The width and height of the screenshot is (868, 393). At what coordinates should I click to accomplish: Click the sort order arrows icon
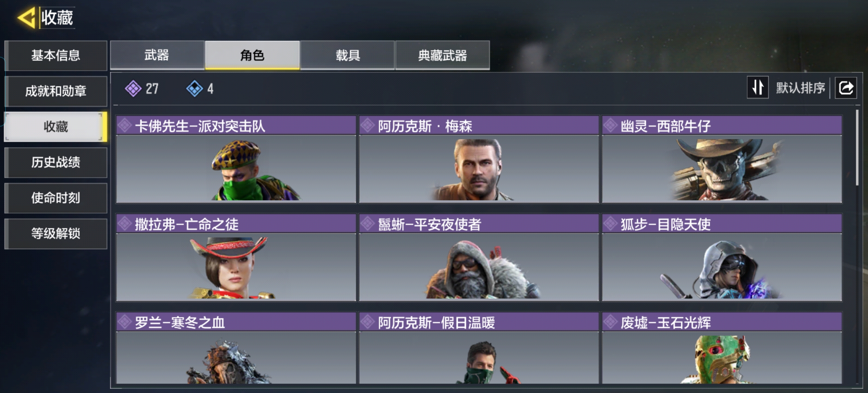pyautogui.click(x=758, y=87)
